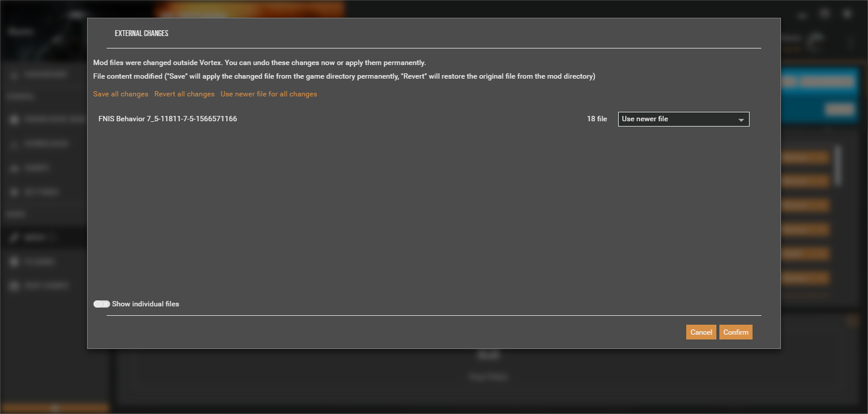Click the dropdown arrow beside 18 file
The height and width of the screenshot is (414, 868).
[741, 119]
